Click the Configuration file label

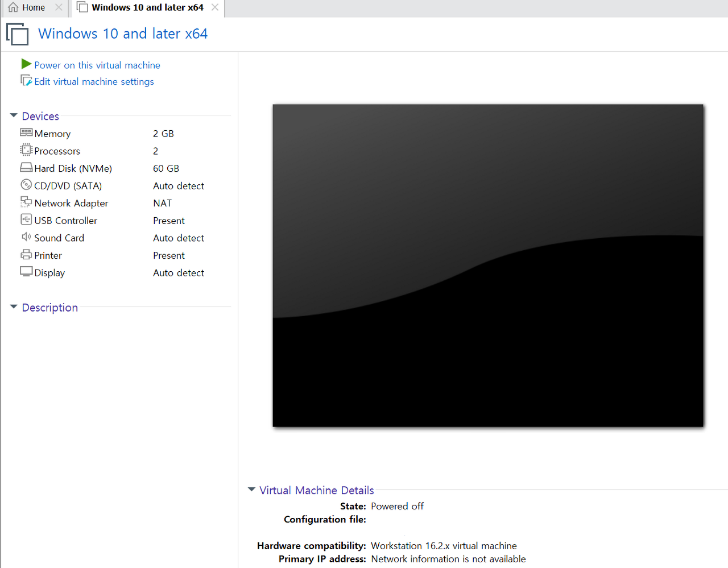(325, 519)
